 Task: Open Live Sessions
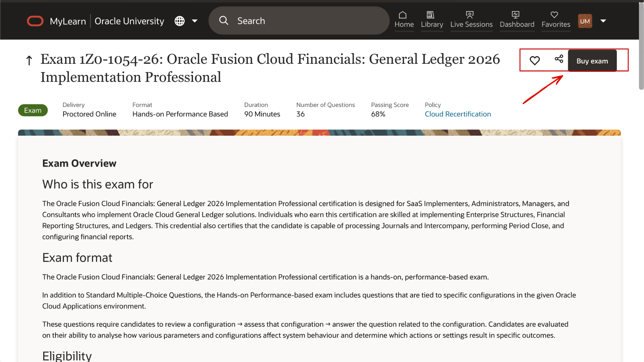471,19
